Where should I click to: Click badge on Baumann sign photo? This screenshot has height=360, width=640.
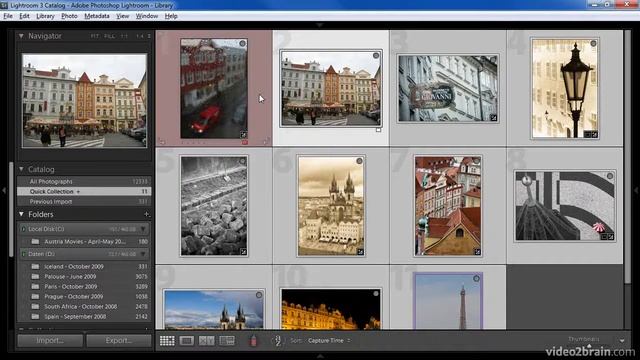(493, 118)
